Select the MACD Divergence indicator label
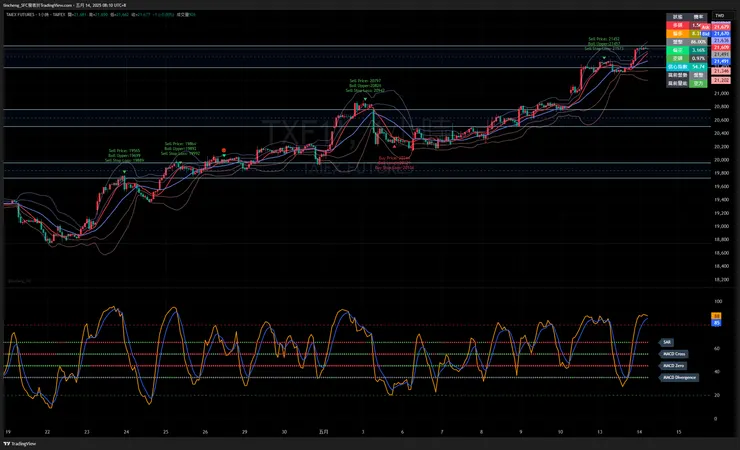 tap(679, 377)
